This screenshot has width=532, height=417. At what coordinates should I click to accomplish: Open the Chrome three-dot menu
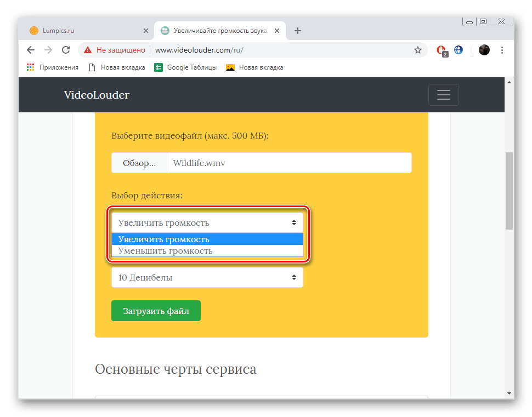pyautogui.click(x=502, y=50)
